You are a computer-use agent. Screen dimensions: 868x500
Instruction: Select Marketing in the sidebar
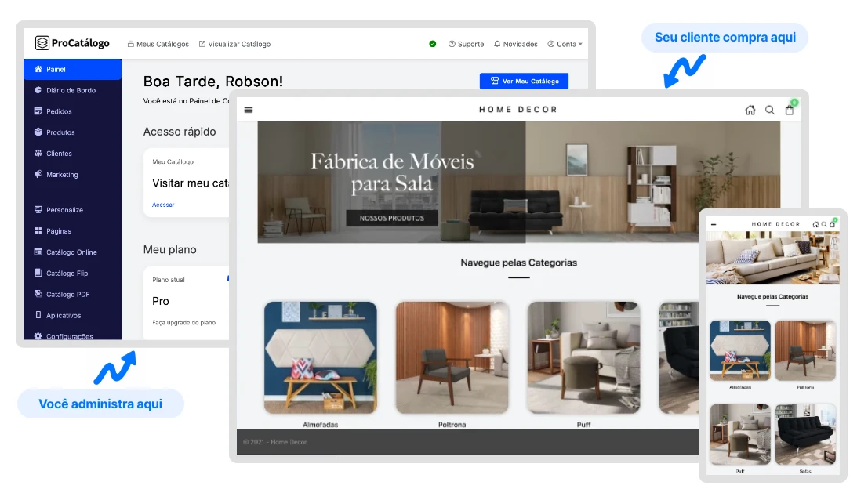click(x=62, y=175)
